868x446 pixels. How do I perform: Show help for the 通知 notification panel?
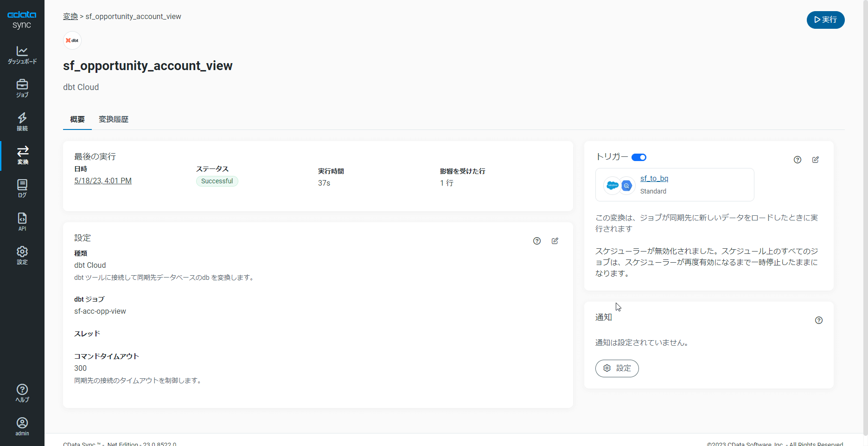click(x=819, y=320)
